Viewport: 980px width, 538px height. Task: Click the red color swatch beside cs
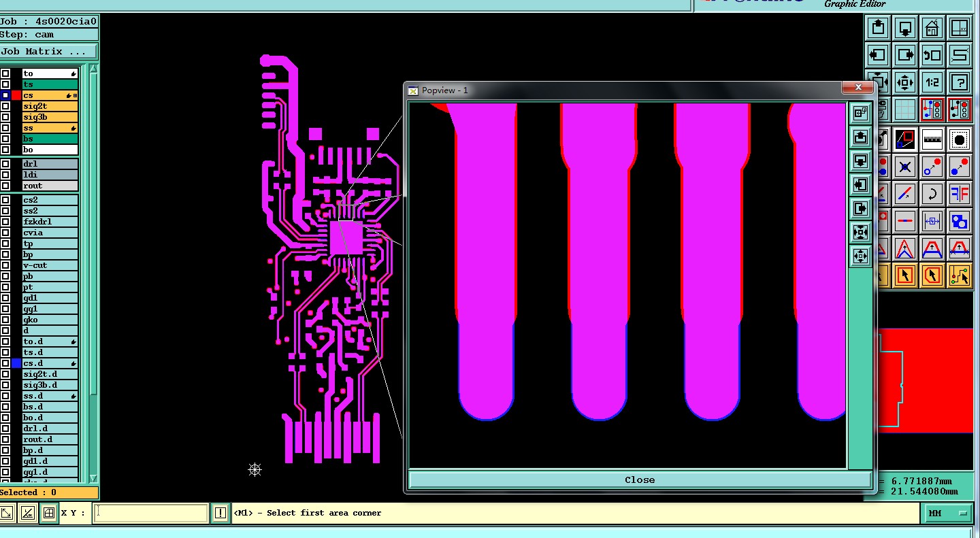tap(16, 95)
